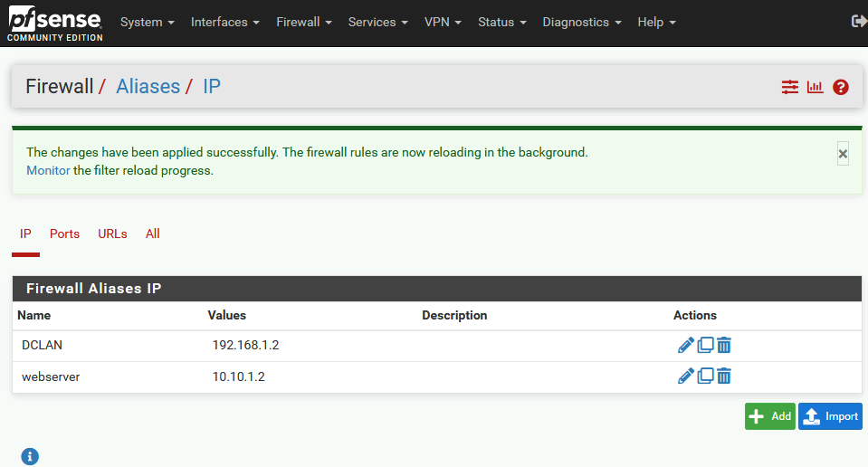Dismiss the success notification banner
The image size is (868, 467).
(843, 154)
